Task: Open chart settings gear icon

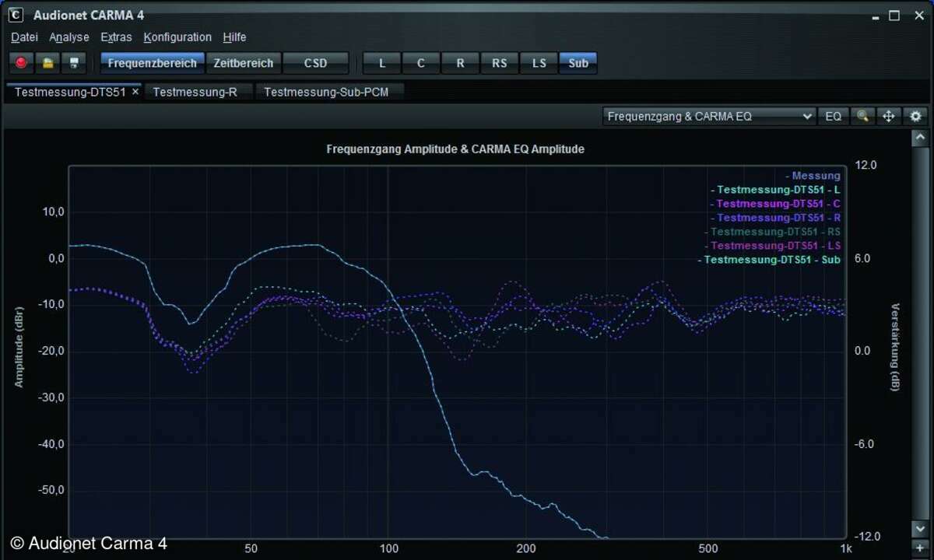Action: point(915,116)
